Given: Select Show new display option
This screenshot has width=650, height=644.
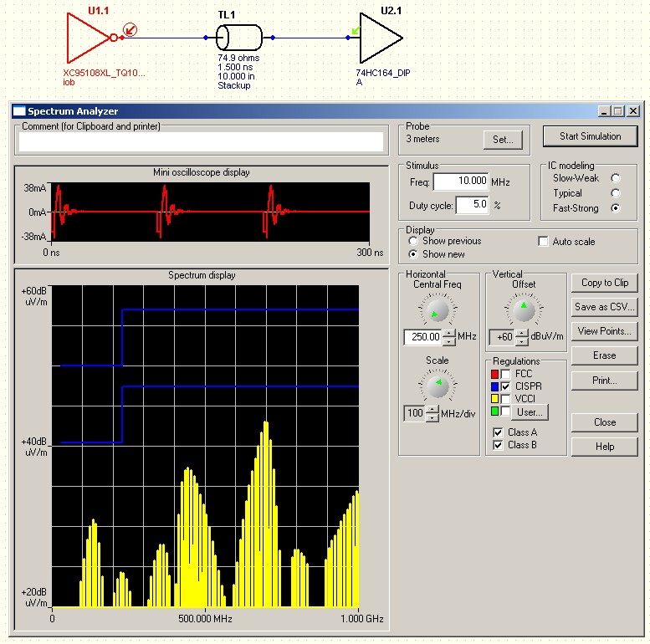Looking at the screenshot, I should tap(413, 254).
